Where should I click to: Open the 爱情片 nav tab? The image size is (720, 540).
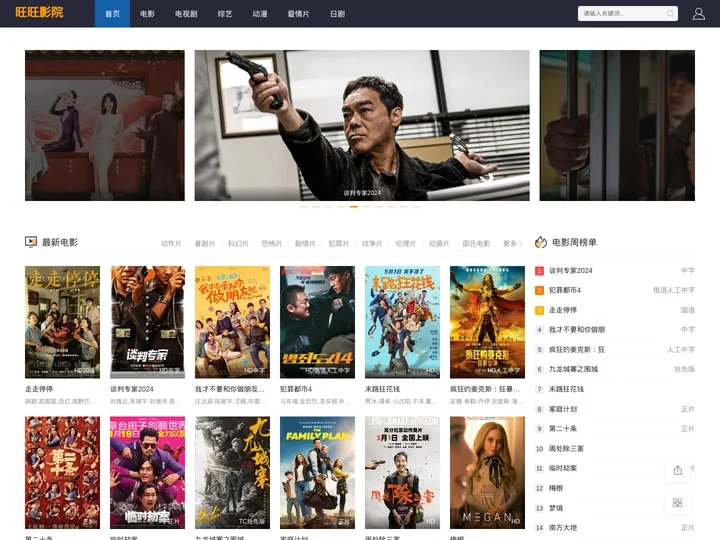tap(298, 14)
